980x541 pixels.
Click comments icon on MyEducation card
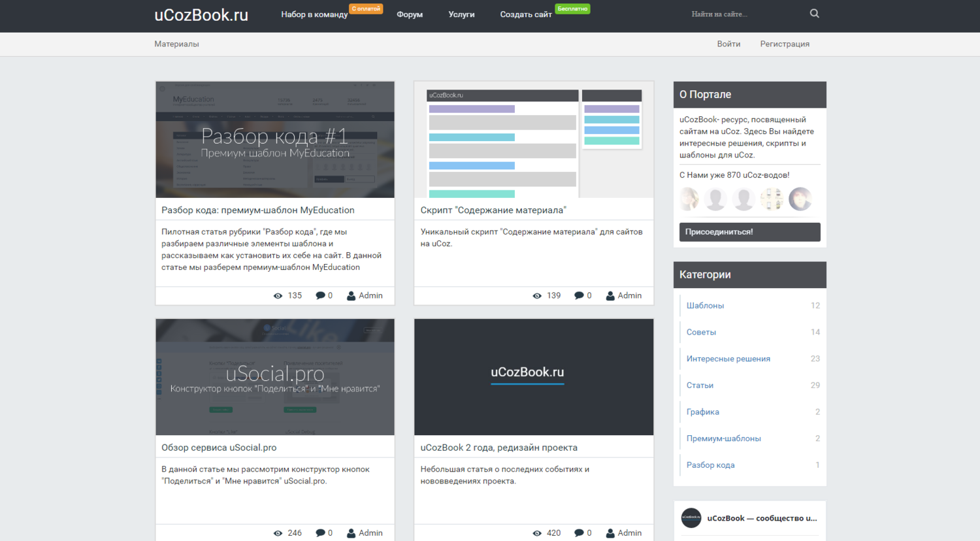click(x=320, y=295)
